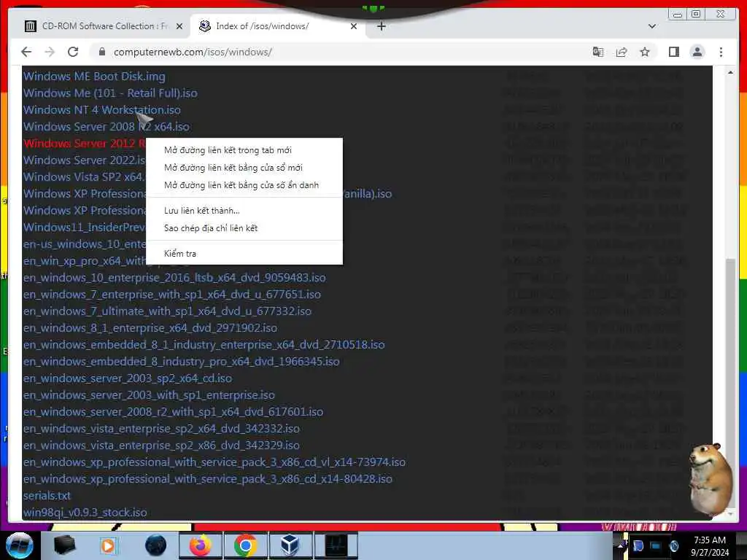Open the en_windows_10_enterprise_2016_ltsb link
This screenshot has width=747, height=560.
click(174, 278)
